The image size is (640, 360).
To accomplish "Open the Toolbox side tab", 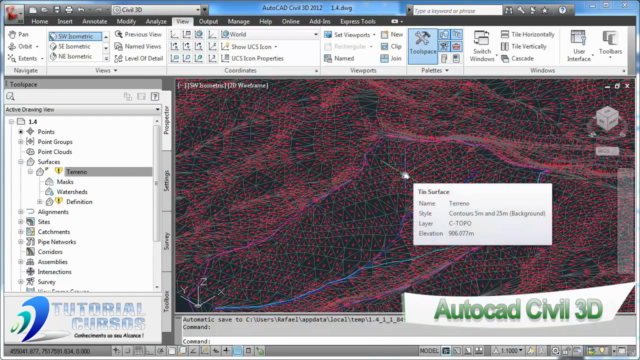I will [167, 302].
